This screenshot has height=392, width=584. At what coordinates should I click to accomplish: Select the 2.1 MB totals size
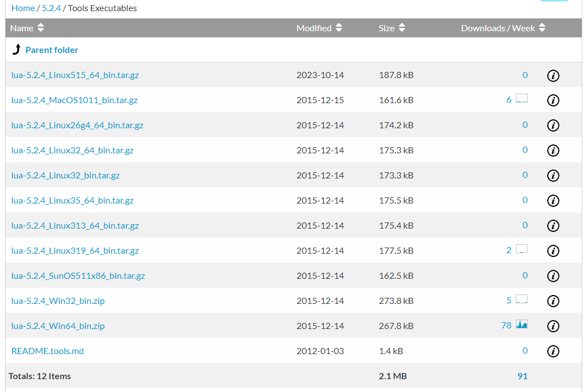click(393, 376)
